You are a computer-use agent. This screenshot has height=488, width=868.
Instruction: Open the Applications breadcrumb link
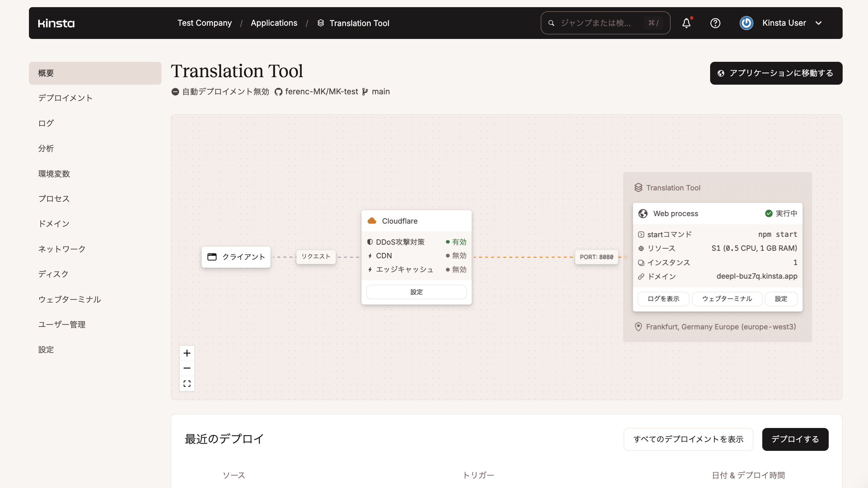pos(274,23)
